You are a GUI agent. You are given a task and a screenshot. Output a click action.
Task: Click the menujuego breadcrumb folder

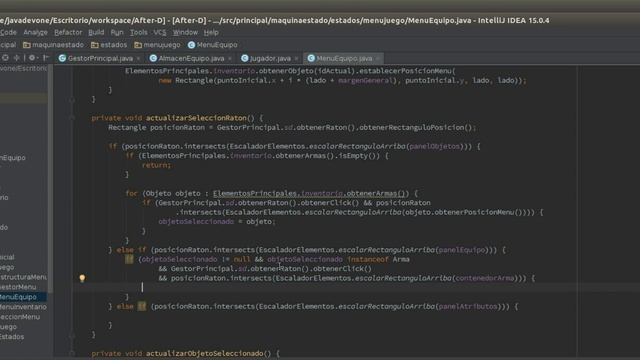tap(157, 45)
